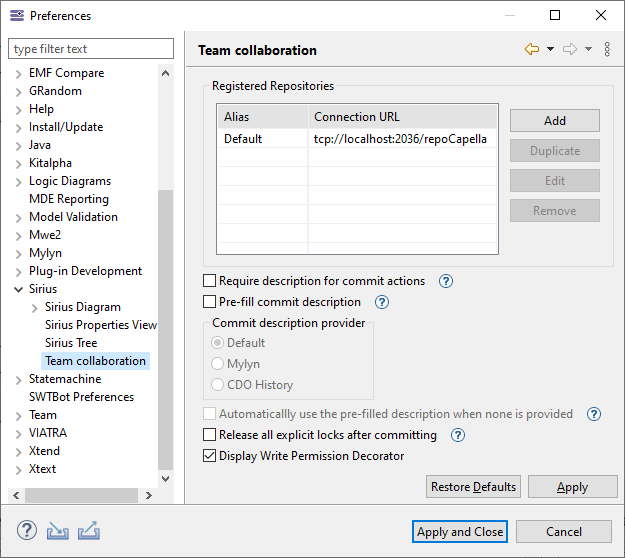
Task: Expand the Sirius Diagram node
Action: click(x=35, y=307)
